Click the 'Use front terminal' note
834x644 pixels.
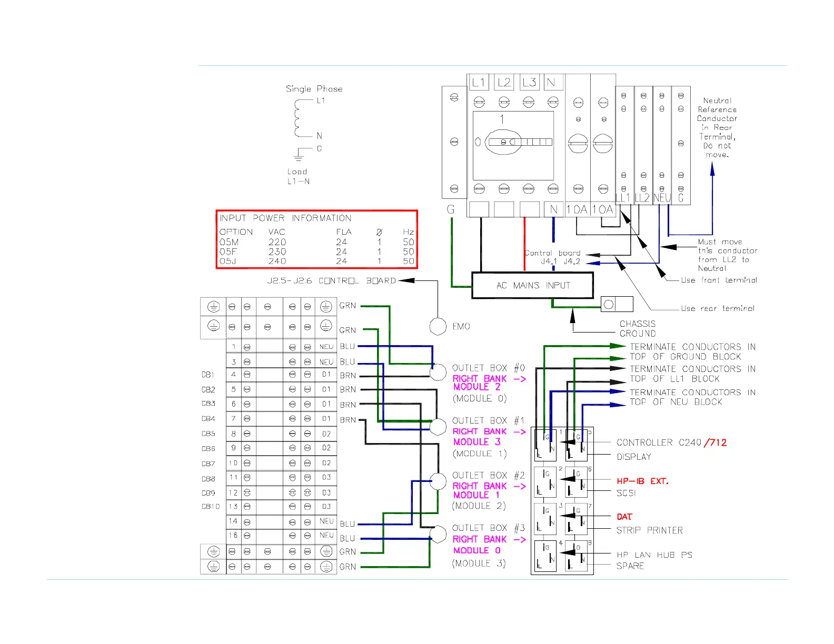tap(719, 280)
